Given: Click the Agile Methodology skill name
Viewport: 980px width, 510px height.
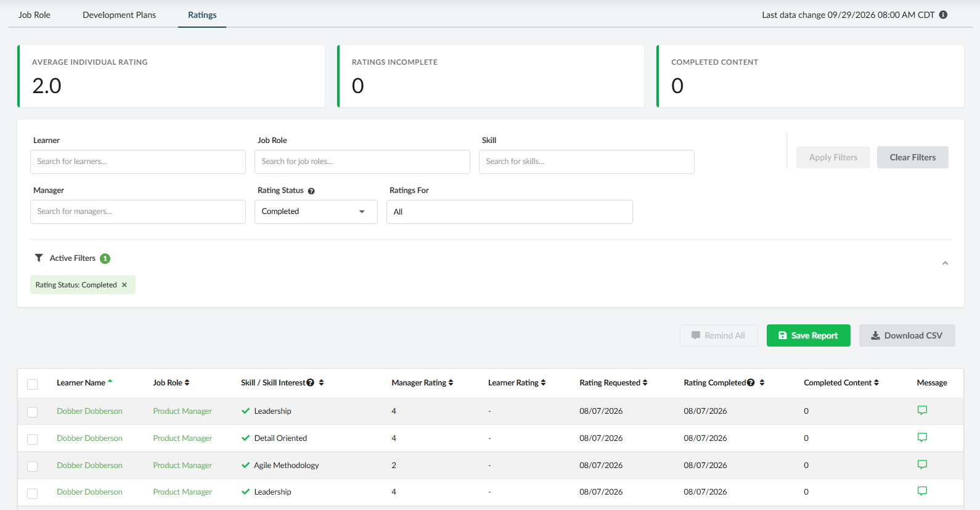Looking at the screenshot, I should point(287,465).
